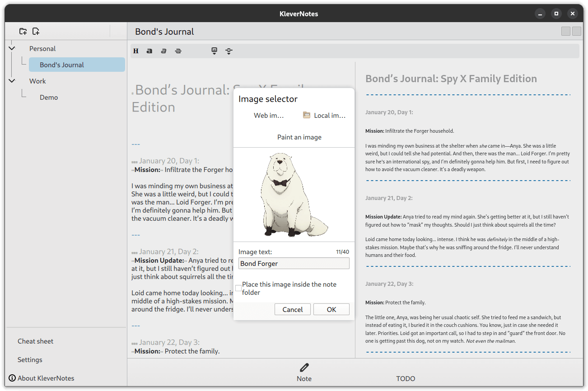
Task: Choose the Paint an image option
Action: [299, 137]
